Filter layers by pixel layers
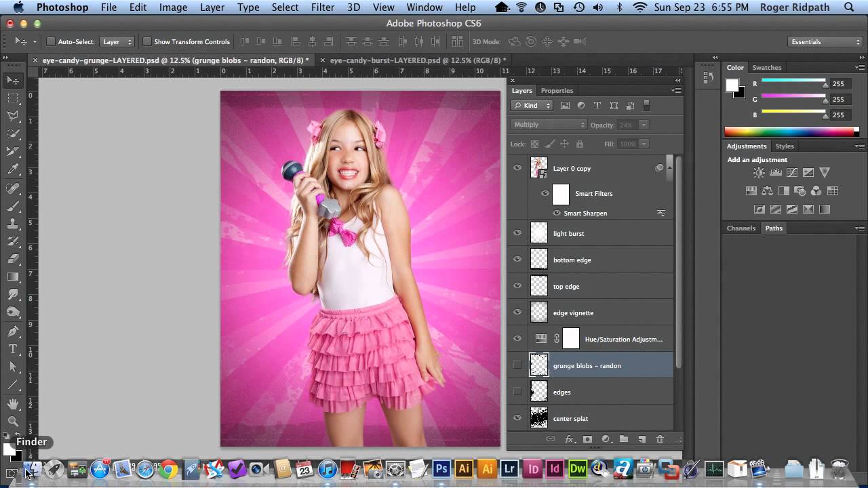The height and width of the screenshot is (488, 868). [565, 106]
